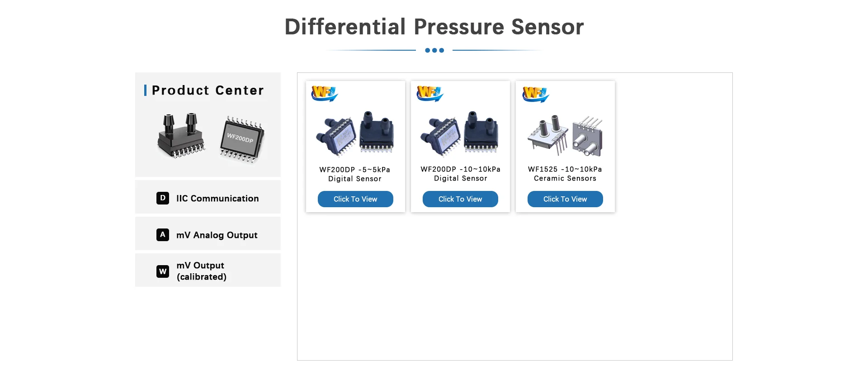Open WF200DP -5~5kPa product image
Image resolution: width=868 pixels, height=371 pixels.
pos(355,133)
